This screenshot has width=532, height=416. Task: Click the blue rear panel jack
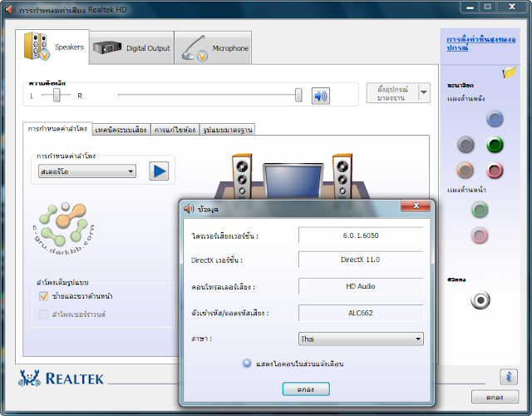tap(495, 119)
